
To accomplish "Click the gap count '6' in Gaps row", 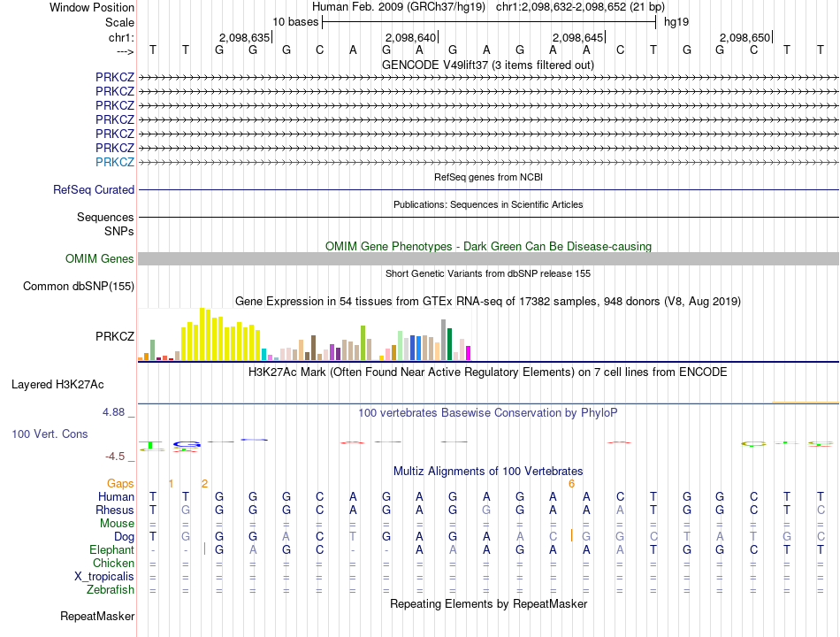I will tap(571, 484).
